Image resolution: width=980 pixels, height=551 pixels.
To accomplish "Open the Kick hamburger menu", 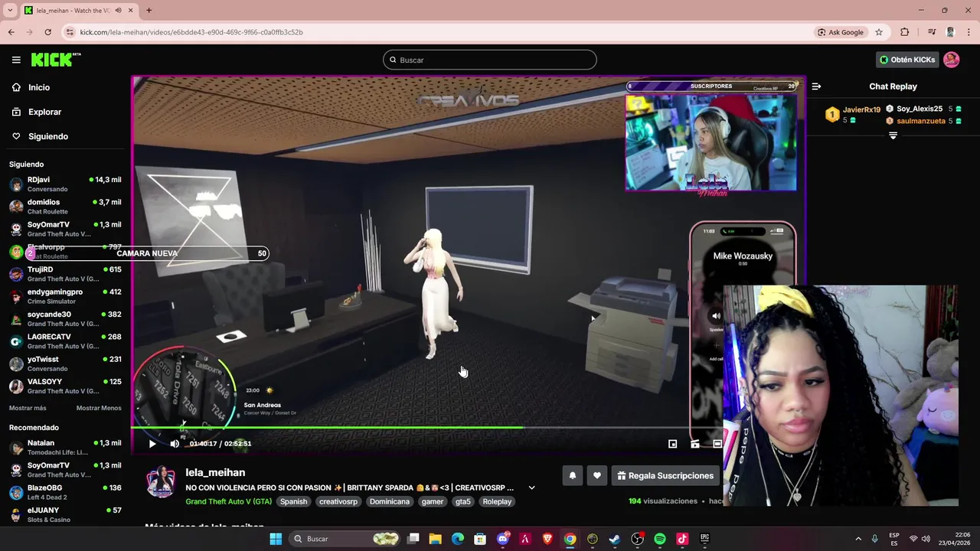I will (x=16, y=60).
